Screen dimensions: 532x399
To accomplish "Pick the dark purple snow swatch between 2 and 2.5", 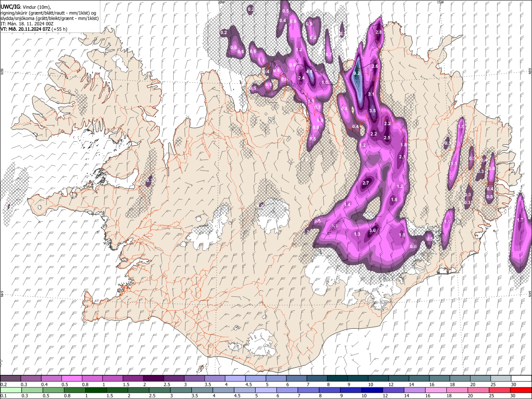I will 153,378.
